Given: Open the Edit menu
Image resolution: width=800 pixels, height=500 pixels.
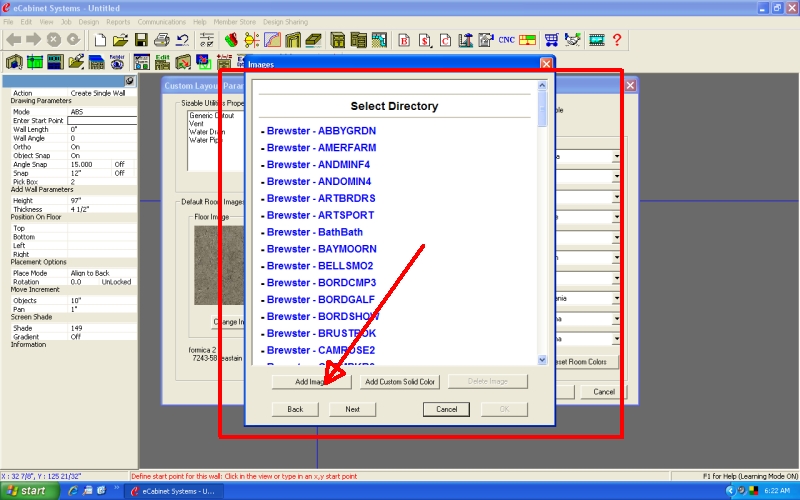Looking at the screenshot, I should (x=26, y=22).
